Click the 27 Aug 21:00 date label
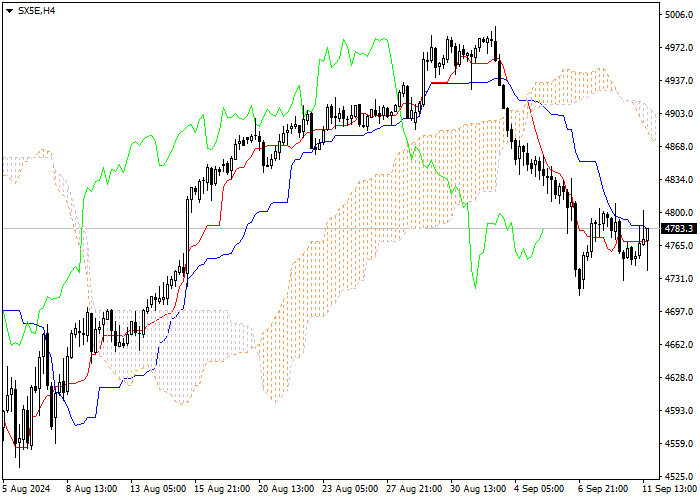Image resolution: width=700 pixels, height=500 pixels. click(414, 489)
